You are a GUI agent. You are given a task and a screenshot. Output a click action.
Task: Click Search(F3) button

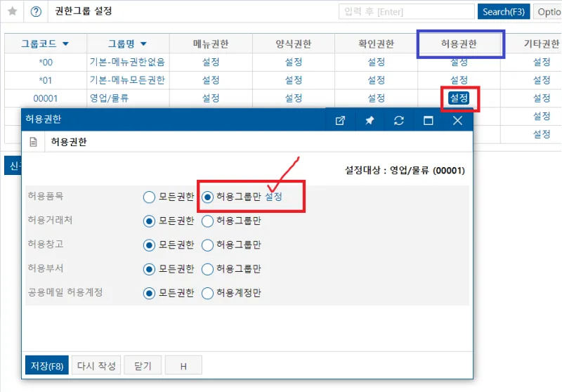coord(504,12)
